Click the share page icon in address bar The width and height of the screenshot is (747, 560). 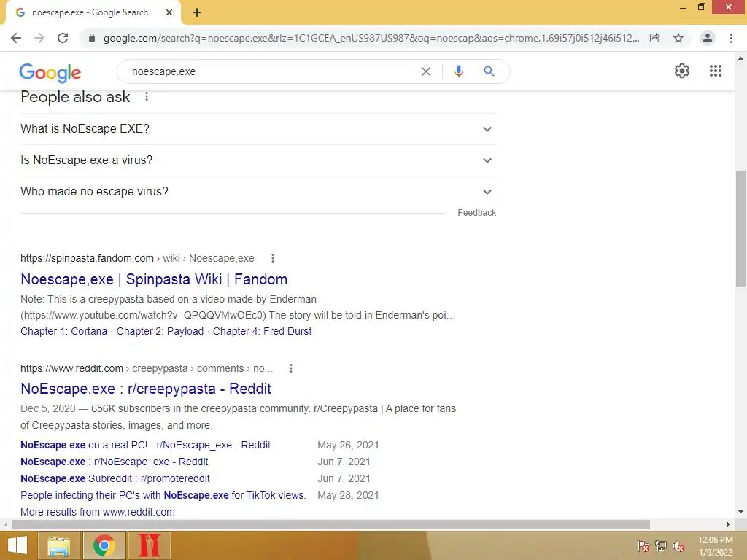[655, 38]
